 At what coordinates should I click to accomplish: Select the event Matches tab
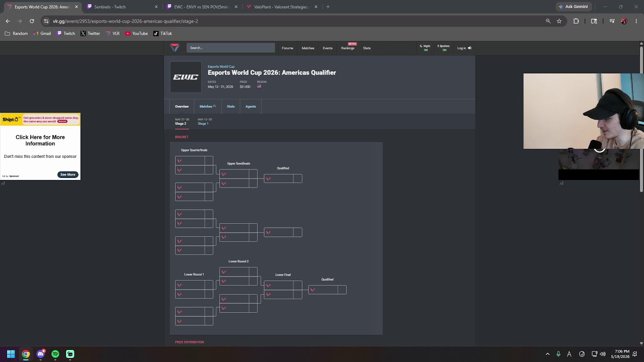(x=207, y=107)
